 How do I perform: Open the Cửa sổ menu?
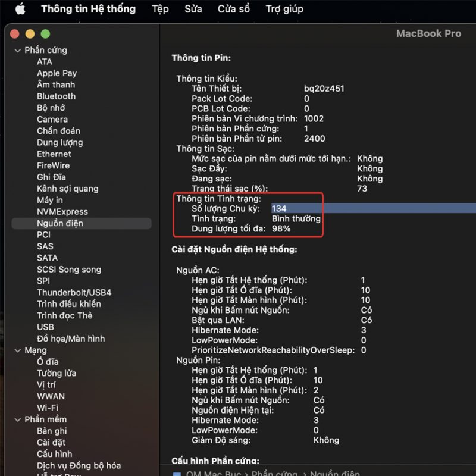[x=234, y=9]
